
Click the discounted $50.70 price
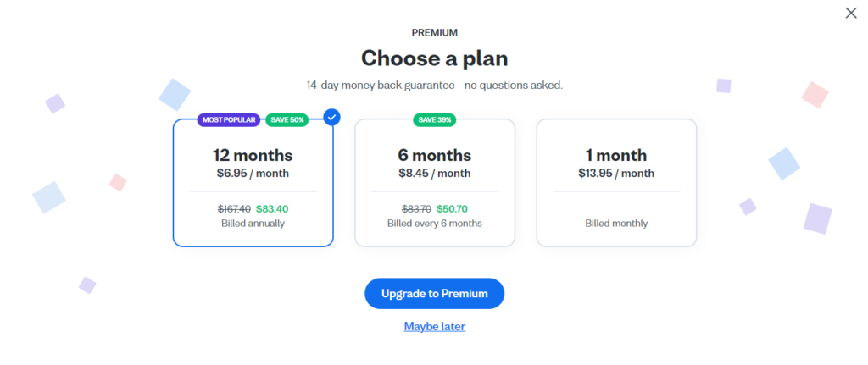(453, 209)
